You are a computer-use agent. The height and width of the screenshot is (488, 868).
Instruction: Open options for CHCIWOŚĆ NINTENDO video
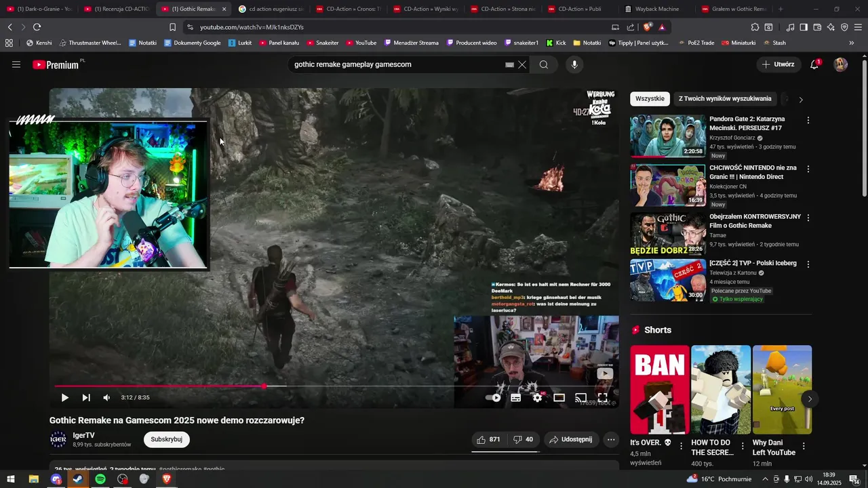tap(808, 169)
